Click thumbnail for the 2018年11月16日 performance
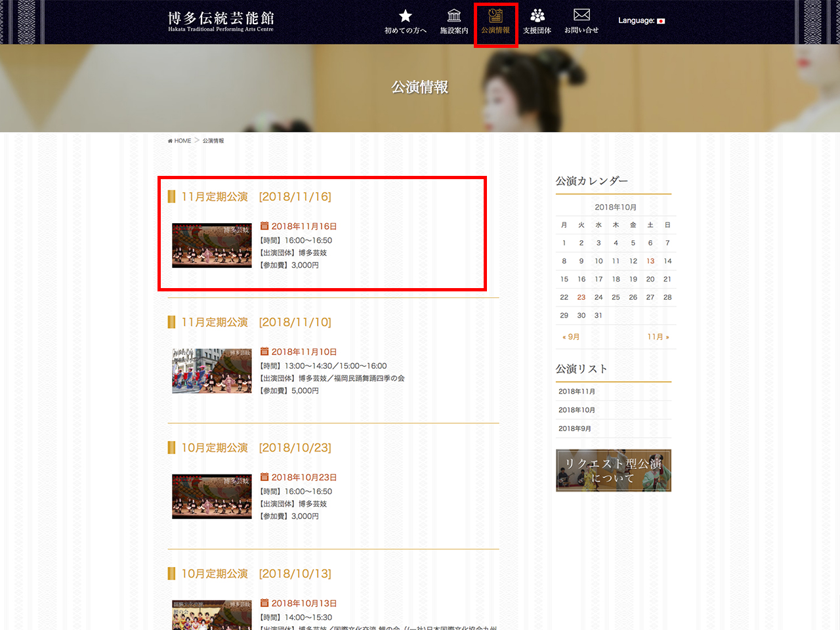 212,245
